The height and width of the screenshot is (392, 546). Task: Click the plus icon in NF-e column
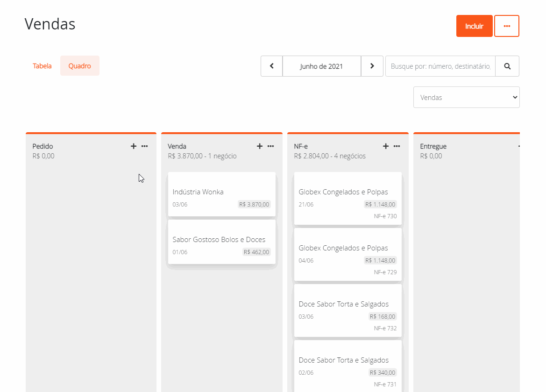coord(386,146)
